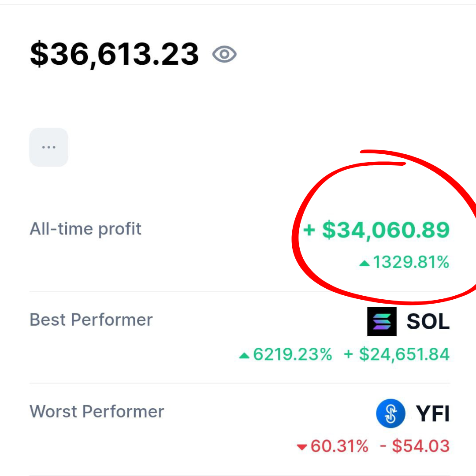This screenshot has width=476, height=476.
Task: Click the YFI coin logo icon
Action: pos(390,413)
